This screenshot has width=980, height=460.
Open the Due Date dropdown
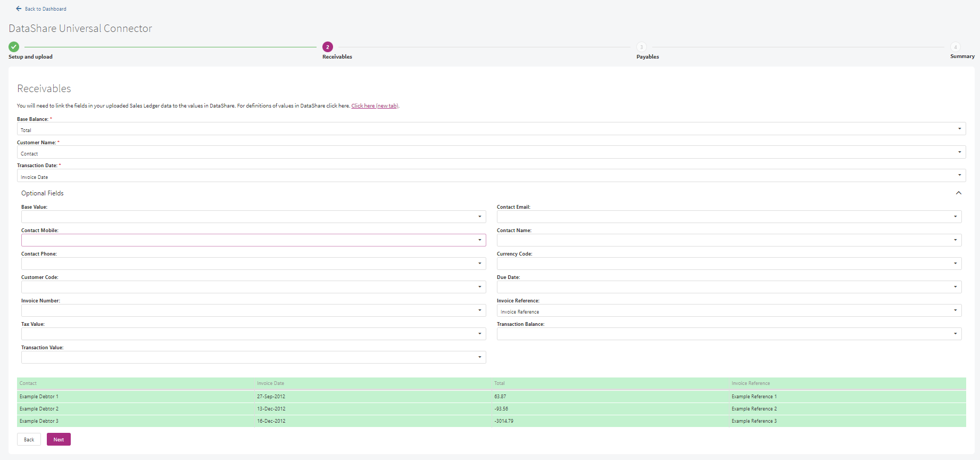click(729, 287)
